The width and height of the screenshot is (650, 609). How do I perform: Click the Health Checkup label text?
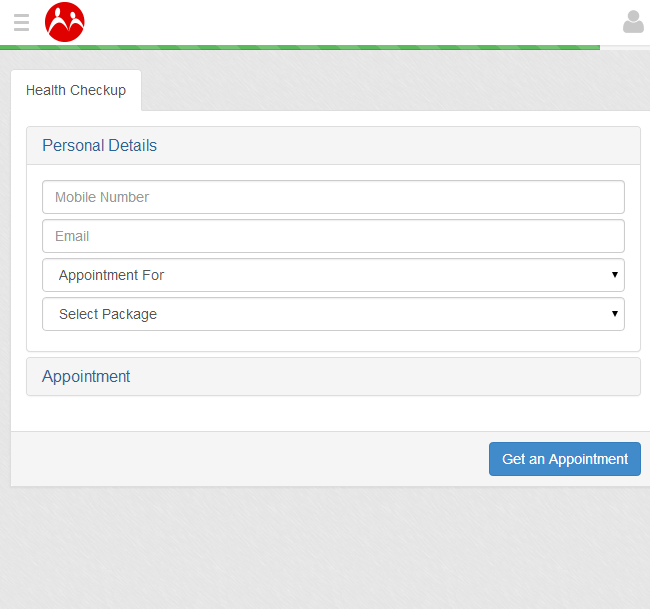(76, 90)
